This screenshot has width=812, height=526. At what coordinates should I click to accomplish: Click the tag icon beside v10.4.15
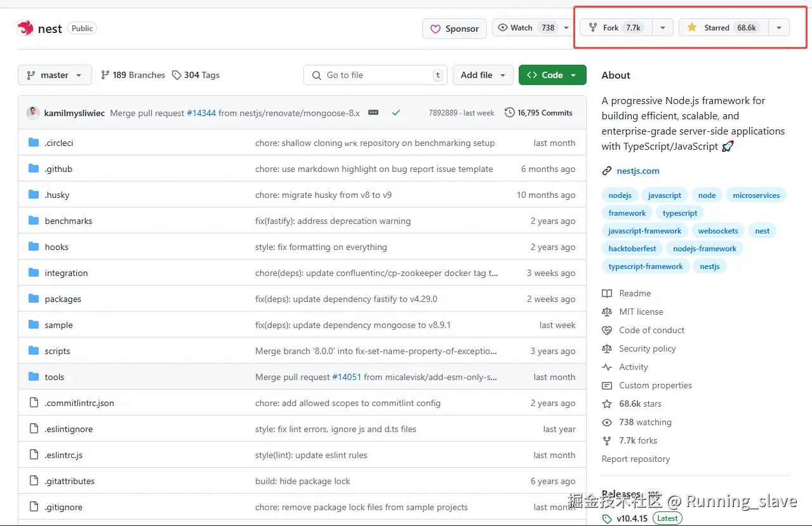[x=607, y=518]
